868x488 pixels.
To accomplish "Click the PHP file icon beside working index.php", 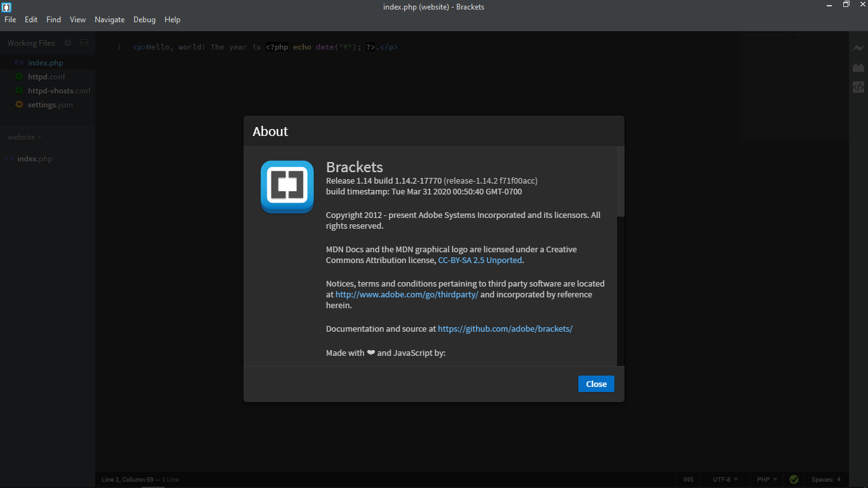I will click(x=19, y=63).
